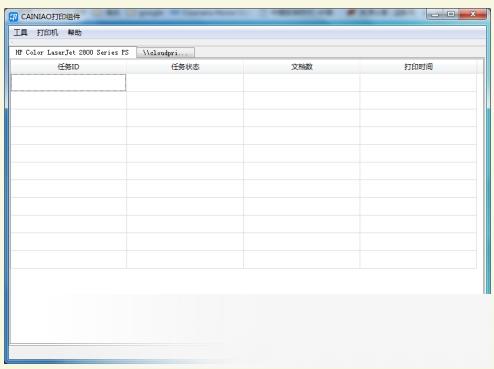The height and width of the screenshot is (369, 494).
Task: Select the first cell under 文档数
Action: pos(302,82)
